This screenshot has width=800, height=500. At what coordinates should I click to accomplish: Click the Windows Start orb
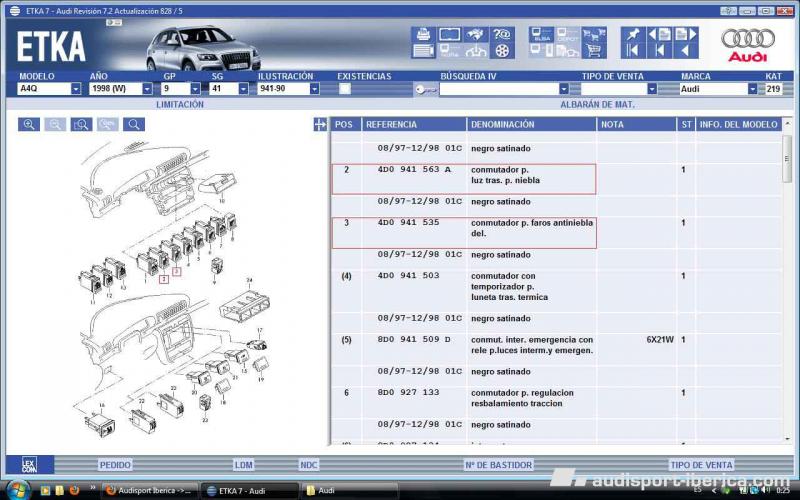click(18, 490)
